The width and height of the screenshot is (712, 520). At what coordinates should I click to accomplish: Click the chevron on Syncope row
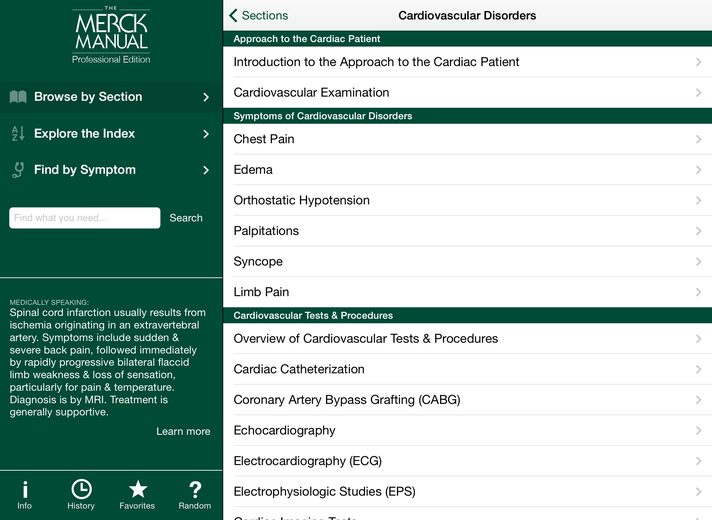698,262
